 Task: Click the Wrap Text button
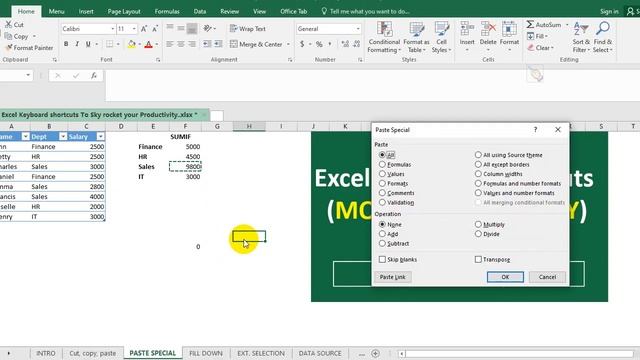point(248,29)
